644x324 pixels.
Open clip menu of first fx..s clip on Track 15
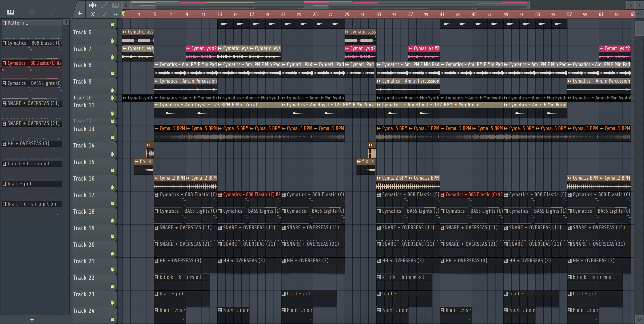(x=136, y=162)
